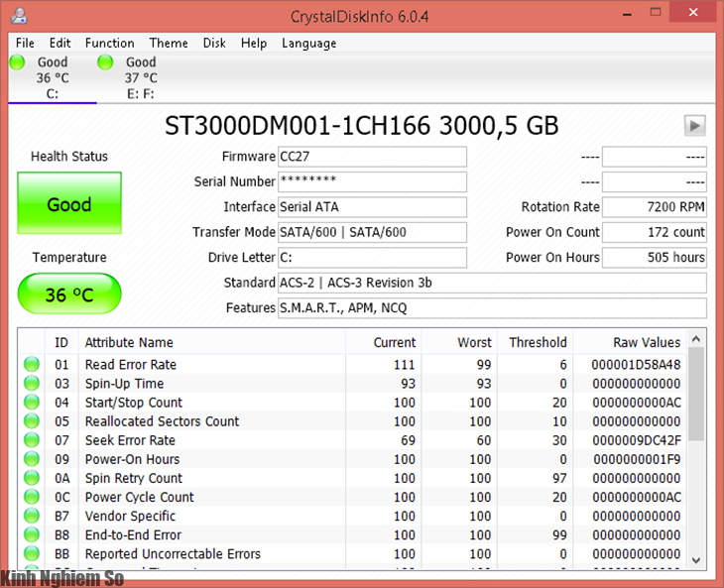The image size is (724, 588).
Task: Click raw value 000001D58A48
Action: click(636, 365)
